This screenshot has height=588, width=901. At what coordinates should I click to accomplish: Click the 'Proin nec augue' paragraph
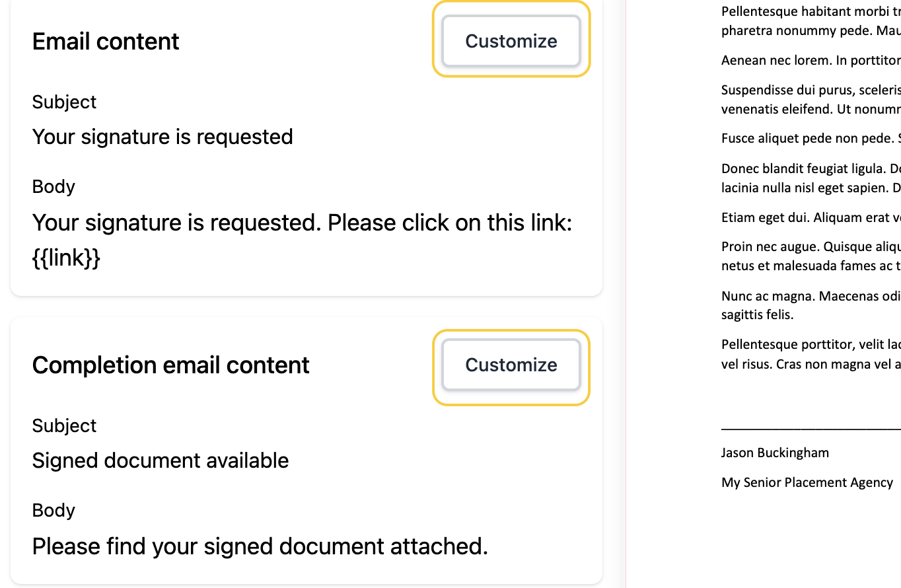tap(811, 256)
